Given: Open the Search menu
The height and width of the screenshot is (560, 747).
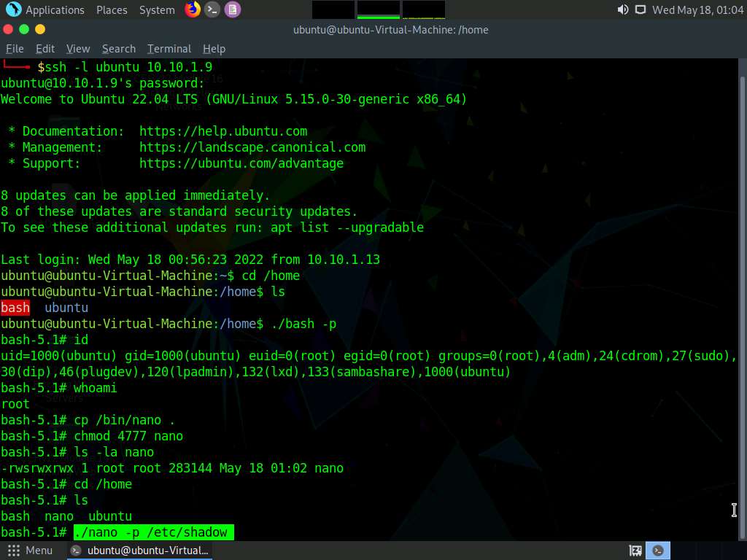Looking at the screenshot, I should (x=119, y=49).
